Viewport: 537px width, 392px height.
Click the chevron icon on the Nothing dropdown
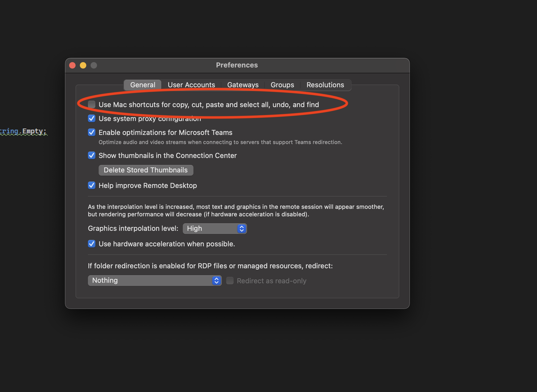point(216,280)
